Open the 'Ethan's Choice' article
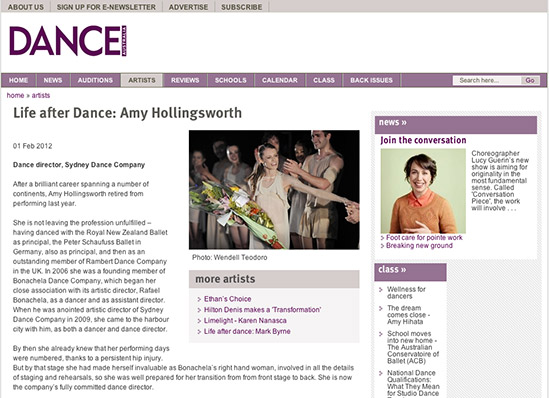This screenshot has height=398, width=549. pyautogui.click(x=228, y=299)
